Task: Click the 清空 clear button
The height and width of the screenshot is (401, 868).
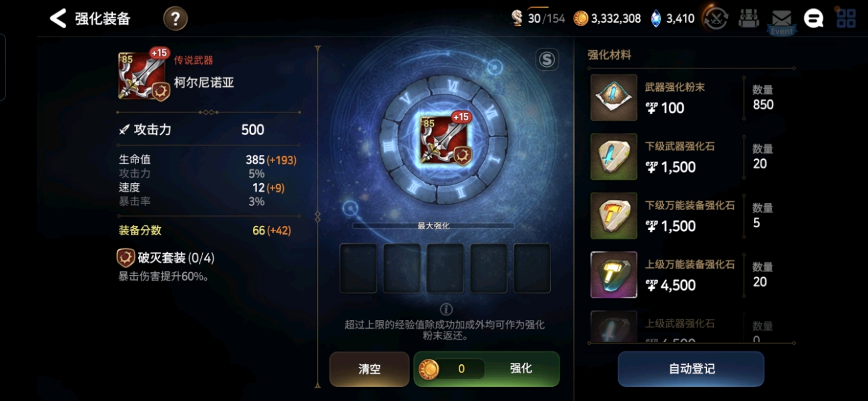Action: pyautogui.click(x=369, y=369)
